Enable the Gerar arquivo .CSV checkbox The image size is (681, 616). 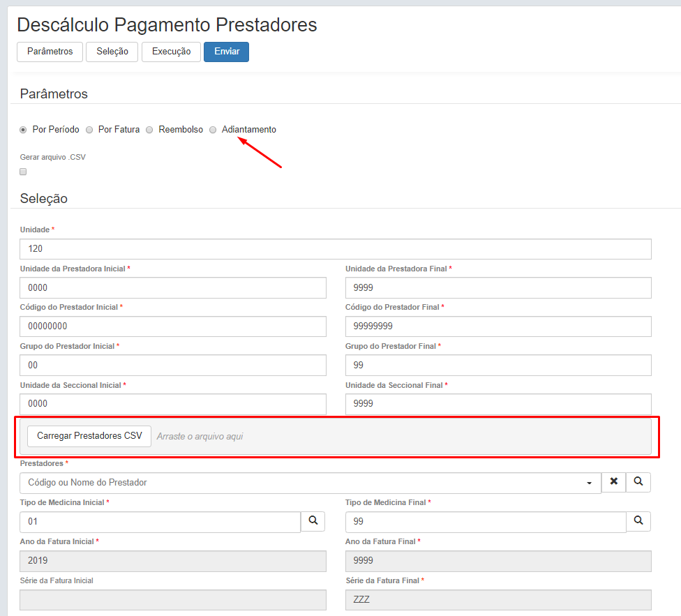click(23, 172)
